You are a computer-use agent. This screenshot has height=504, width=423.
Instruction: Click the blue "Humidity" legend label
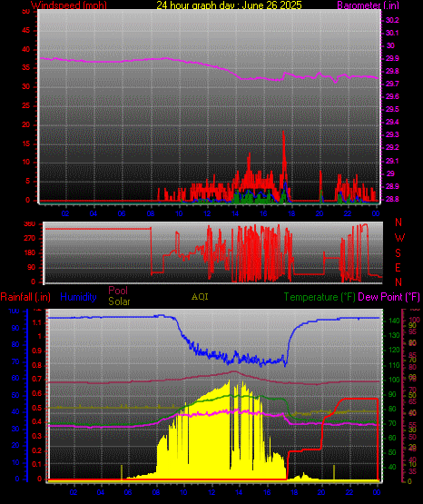pyautogui.click(x=78, y=297)
